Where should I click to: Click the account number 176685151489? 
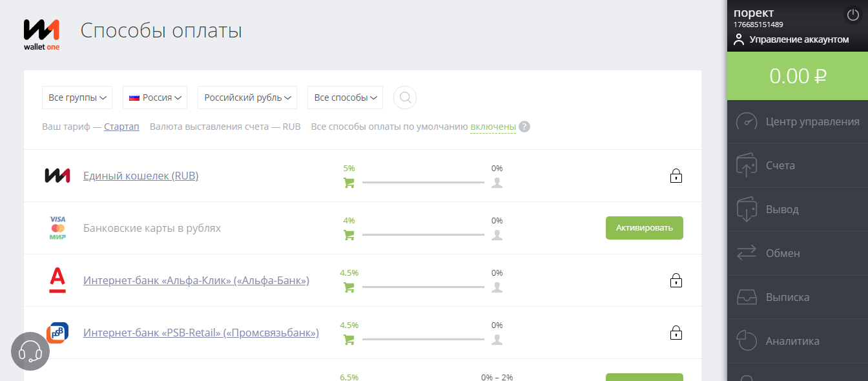(x=758, y=25)
